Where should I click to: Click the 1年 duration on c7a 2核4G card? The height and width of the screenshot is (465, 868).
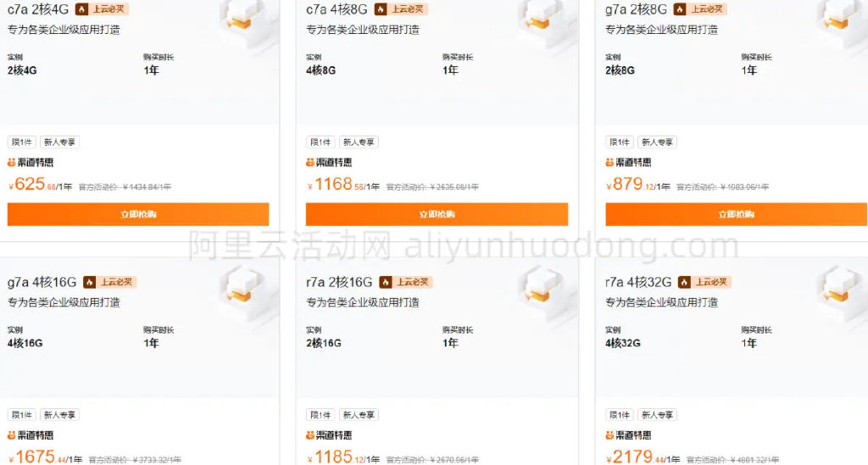click(x=151, y=70)
